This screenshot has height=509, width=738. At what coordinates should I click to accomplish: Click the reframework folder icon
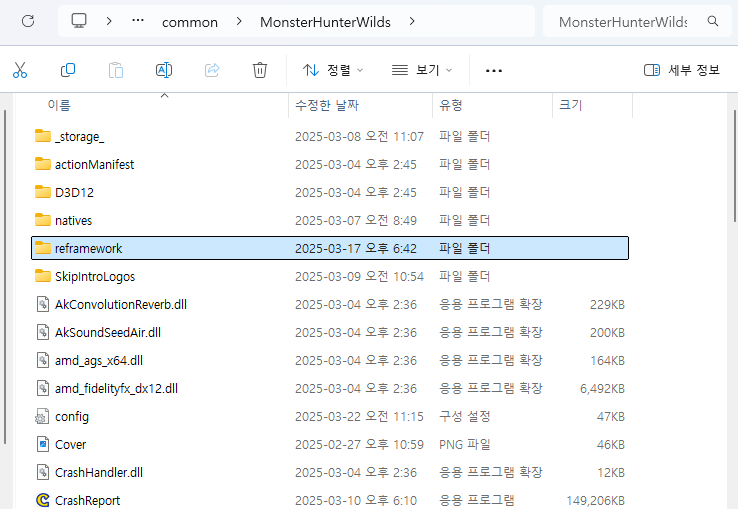point(43,248)
